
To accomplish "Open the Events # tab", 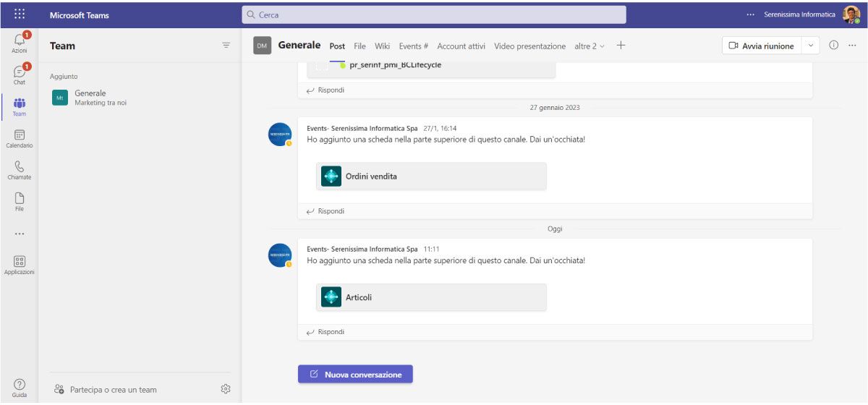I will click(x=414, y=46).
